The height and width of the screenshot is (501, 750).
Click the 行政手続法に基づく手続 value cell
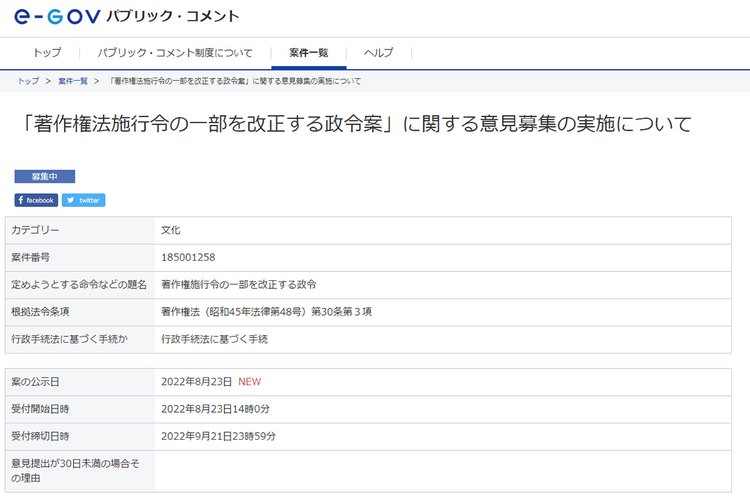214,339
